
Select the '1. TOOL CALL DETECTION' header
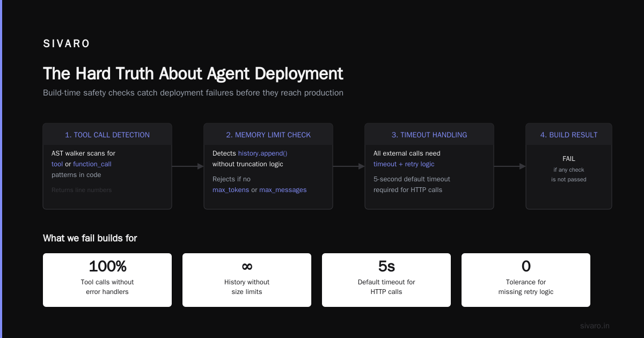pos(107,135)
